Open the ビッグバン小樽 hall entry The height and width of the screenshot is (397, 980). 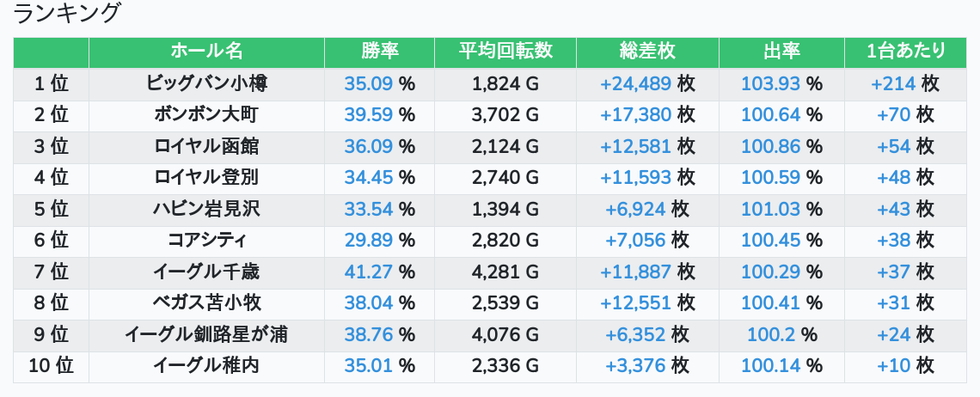(x=206, y=84)
